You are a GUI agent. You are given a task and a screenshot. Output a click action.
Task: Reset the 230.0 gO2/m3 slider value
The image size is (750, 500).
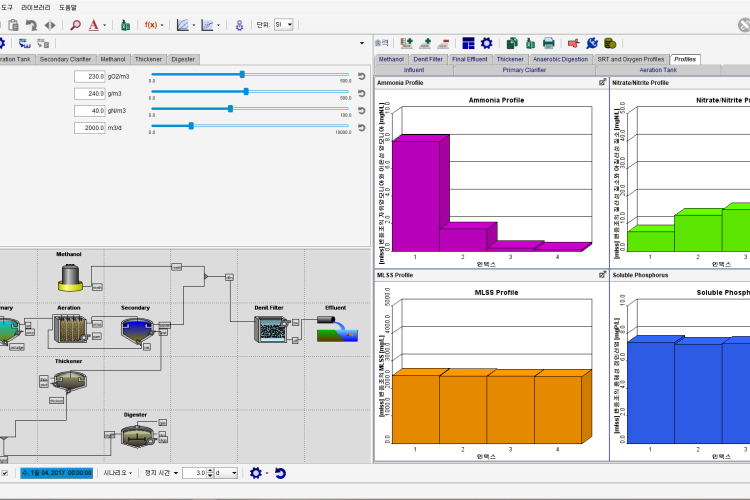[x=362, y=76]
